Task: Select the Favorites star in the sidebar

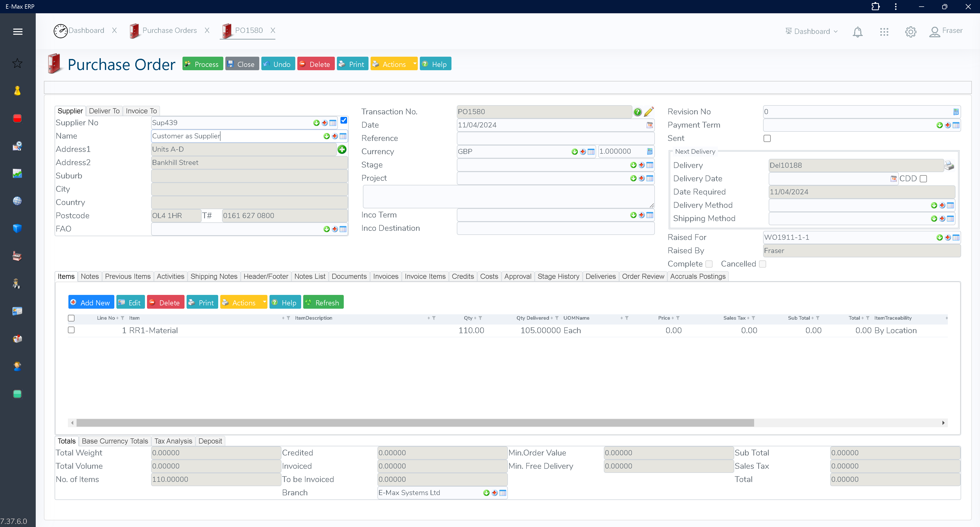Action: [x=17, y=63]
